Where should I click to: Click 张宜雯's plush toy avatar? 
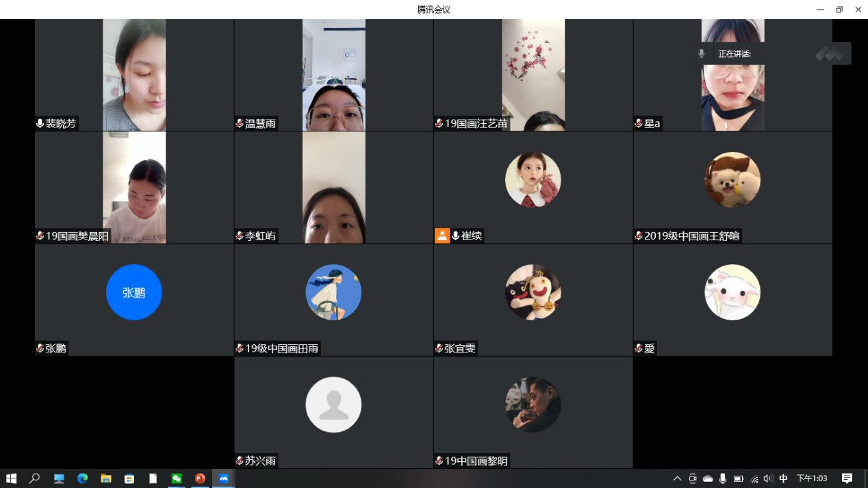(x=533, y=292)
